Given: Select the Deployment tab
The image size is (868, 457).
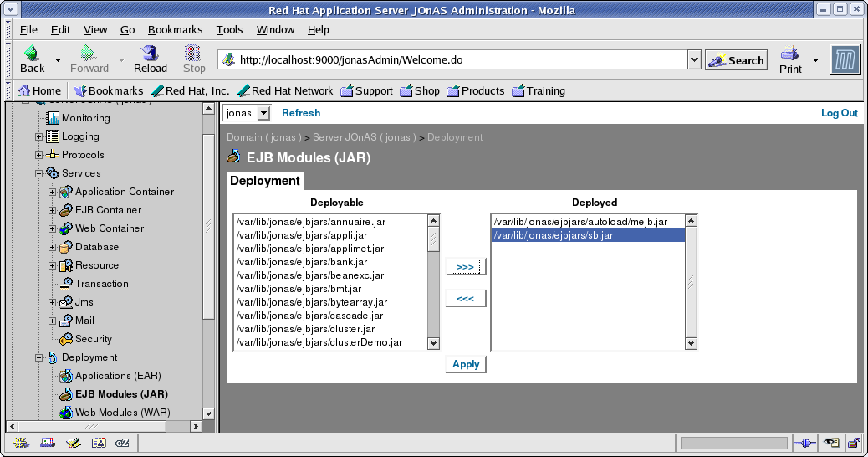Looking at the screenshot, I should click(264, 181).
